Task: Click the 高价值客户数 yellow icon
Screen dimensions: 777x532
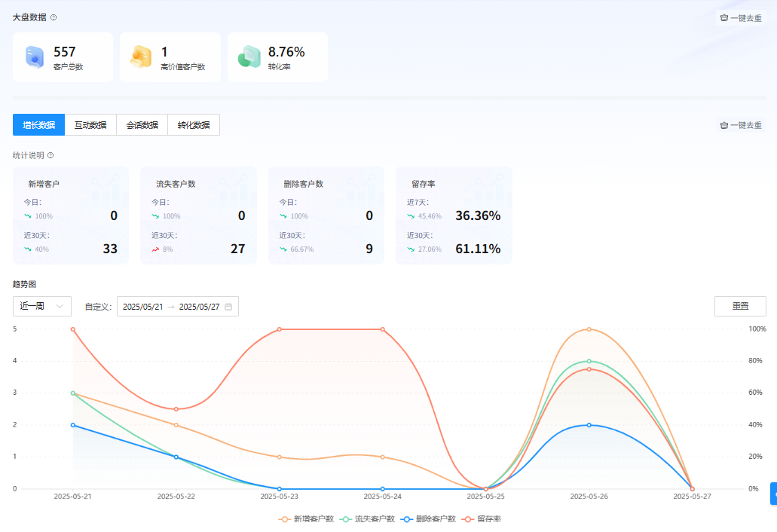Action: coord(141,57)
